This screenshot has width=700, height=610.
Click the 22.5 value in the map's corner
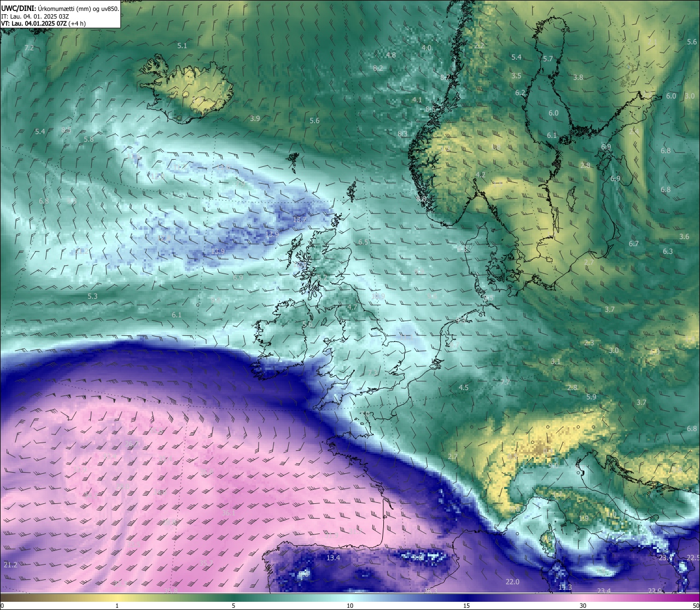click(693, 557)
